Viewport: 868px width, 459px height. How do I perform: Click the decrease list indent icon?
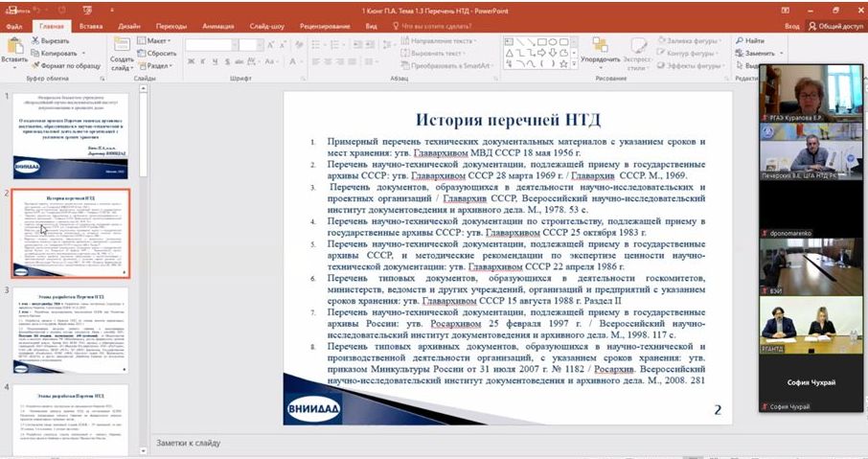[x=357, y=44]
